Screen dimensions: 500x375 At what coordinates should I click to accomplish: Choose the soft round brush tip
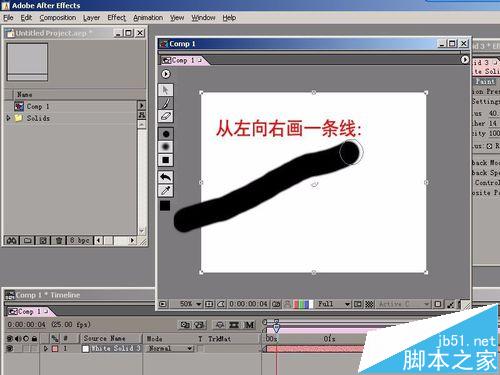click(x=166, y=147)
